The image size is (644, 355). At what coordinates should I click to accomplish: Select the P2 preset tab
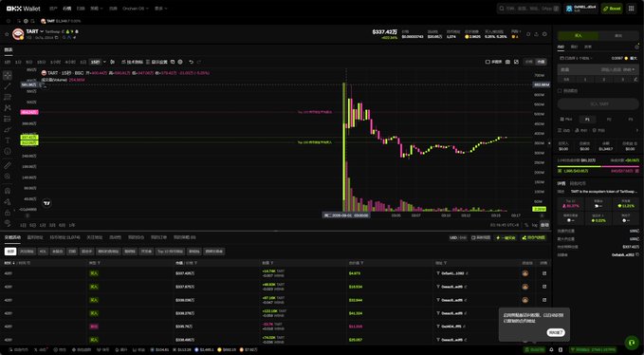[609, 120]
